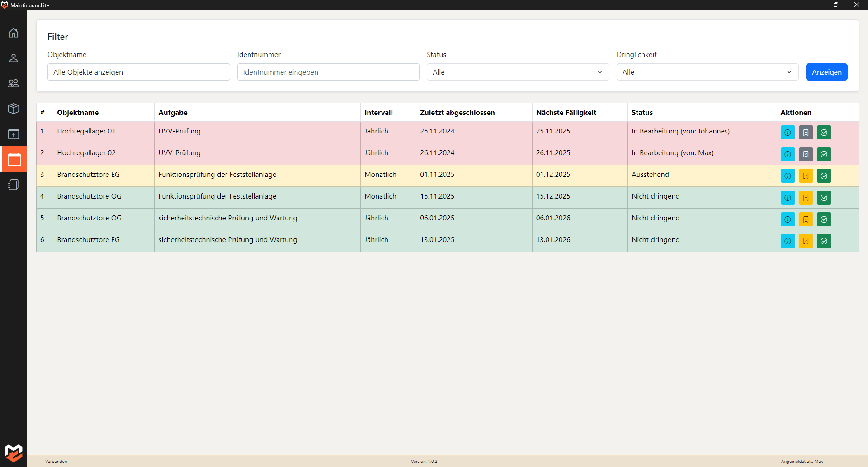Click into the Identnummer input field

[328, 72]
